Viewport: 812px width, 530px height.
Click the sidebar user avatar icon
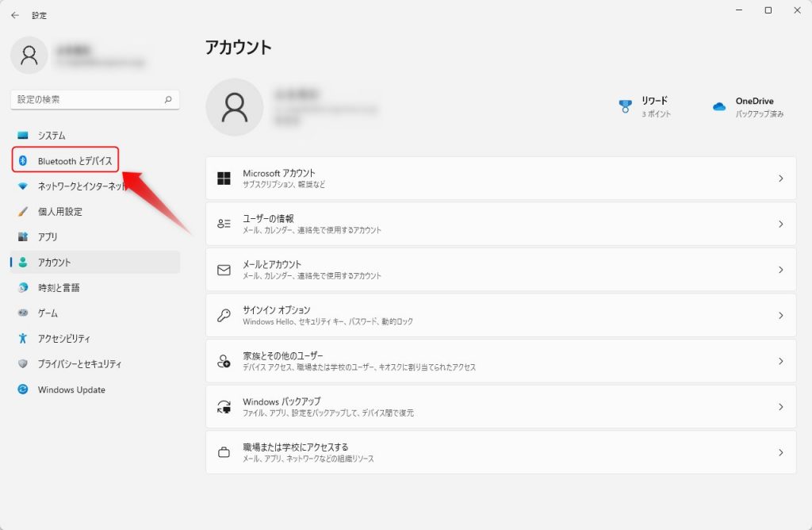[29, 55]
